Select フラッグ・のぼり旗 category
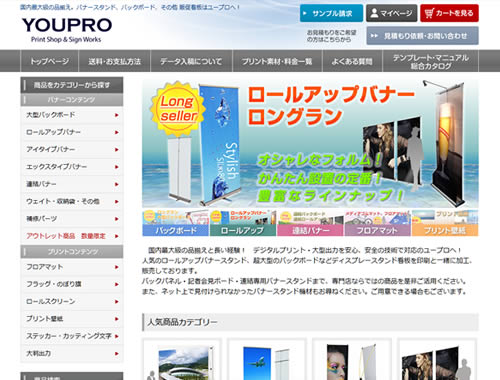 (72, 284)
